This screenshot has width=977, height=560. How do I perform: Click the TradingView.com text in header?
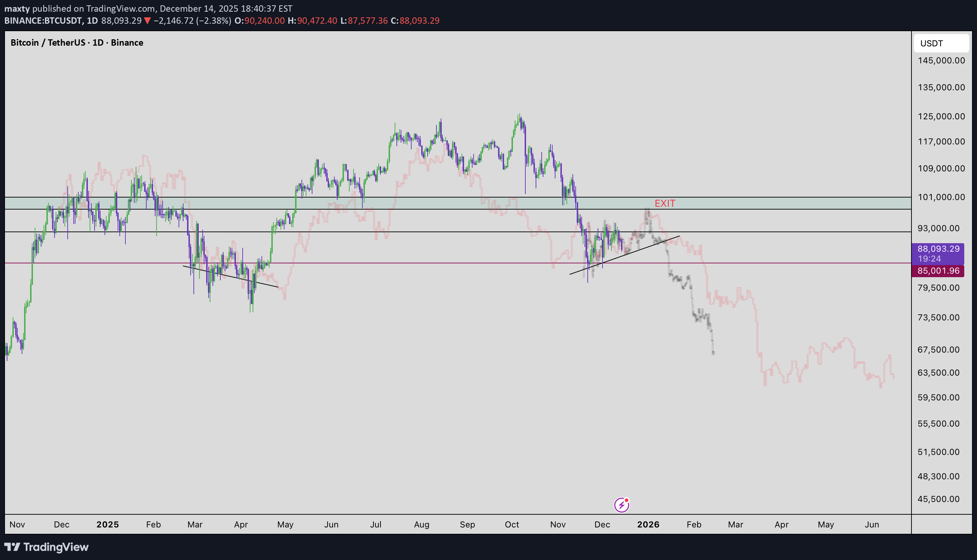121,8
